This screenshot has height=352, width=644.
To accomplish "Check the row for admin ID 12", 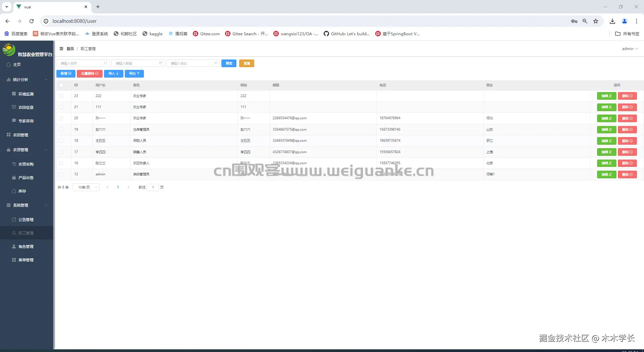I will (61, 174).
